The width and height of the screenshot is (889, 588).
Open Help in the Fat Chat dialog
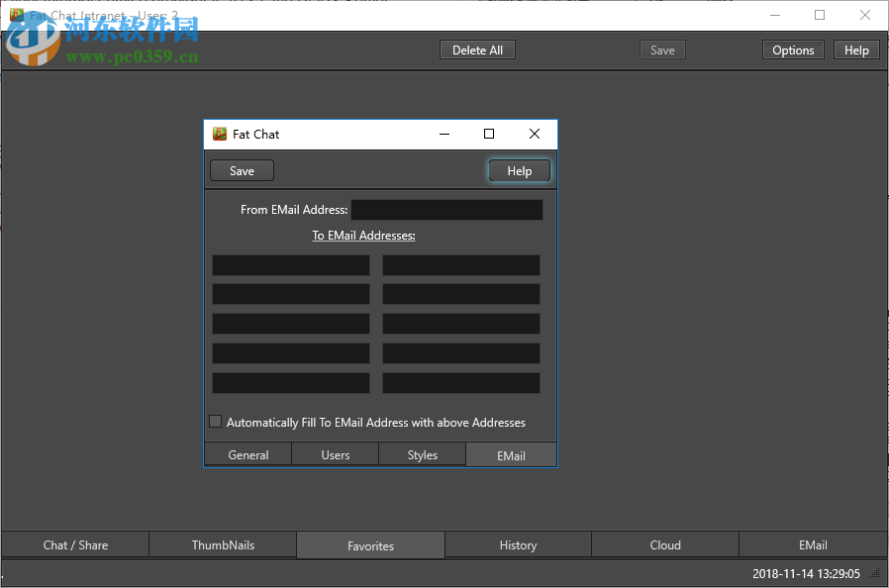[x=520, y=170]
